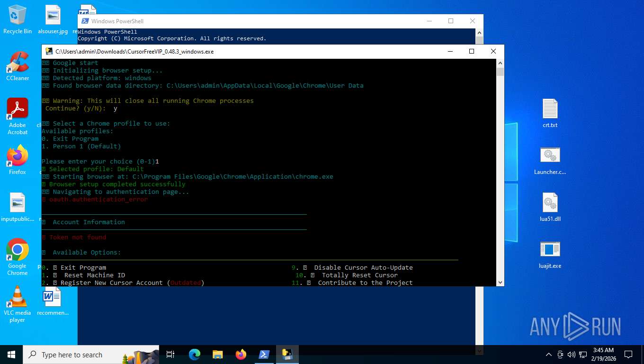This screenshot has width=644, height=364.
Task: Click the console scrollbar down arrow
Action: tap(500, 282)
